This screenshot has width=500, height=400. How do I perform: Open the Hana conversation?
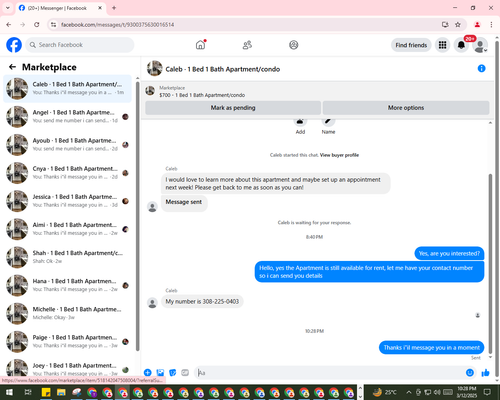coord(67,285)
